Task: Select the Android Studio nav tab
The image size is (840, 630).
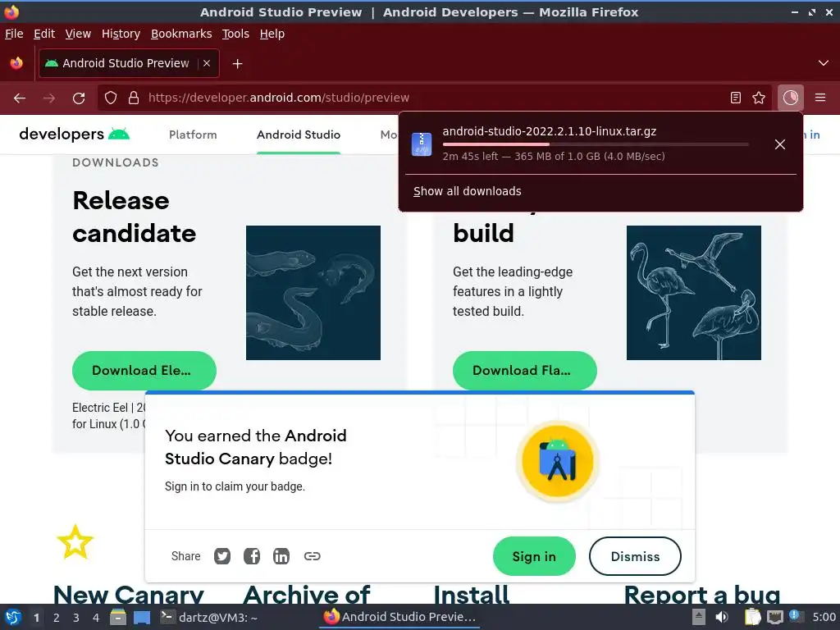Action: 299,135
